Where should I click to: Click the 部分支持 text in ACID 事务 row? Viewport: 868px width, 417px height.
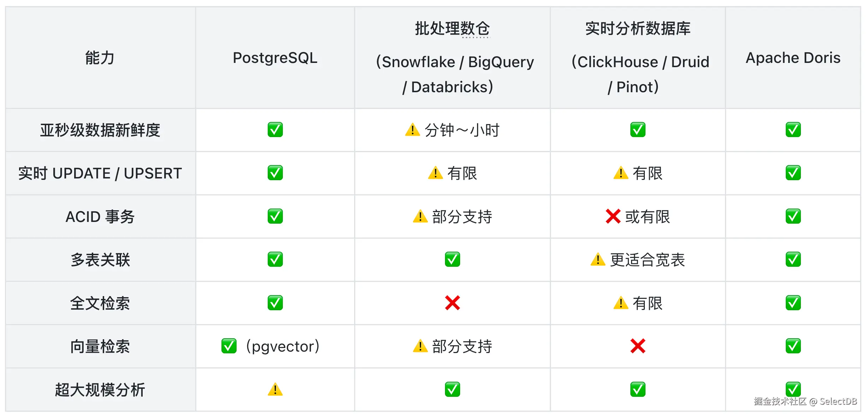(x=462, y=217)
